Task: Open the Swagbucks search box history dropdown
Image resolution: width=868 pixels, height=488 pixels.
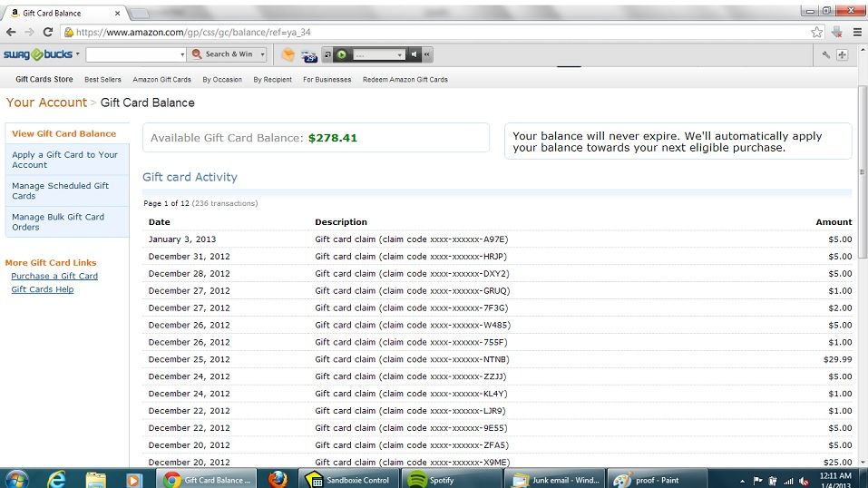Action: point(182,54)
